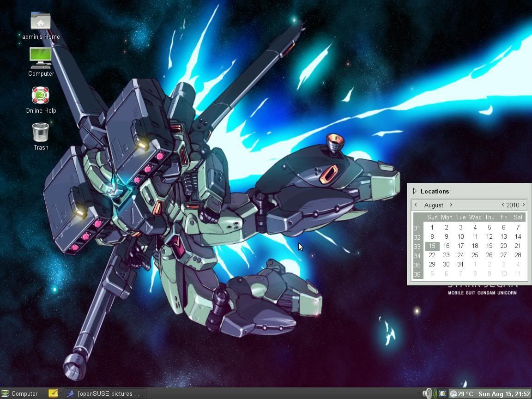The image size is (532, 399).
Task: Toggle the clock showing Sun Aug 15, 21:52
Action: pyautogui.click(x=504, y=394)
